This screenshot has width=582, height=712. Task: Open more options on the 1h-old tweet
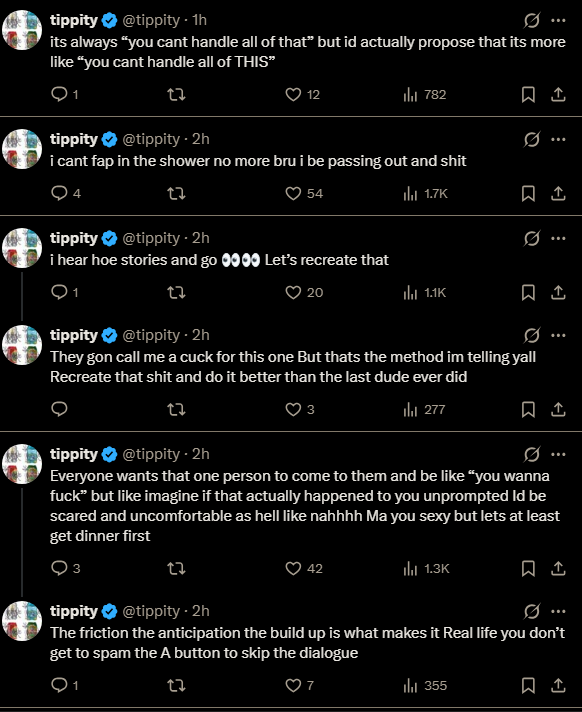pyautogui.click(x=558, y=20)
